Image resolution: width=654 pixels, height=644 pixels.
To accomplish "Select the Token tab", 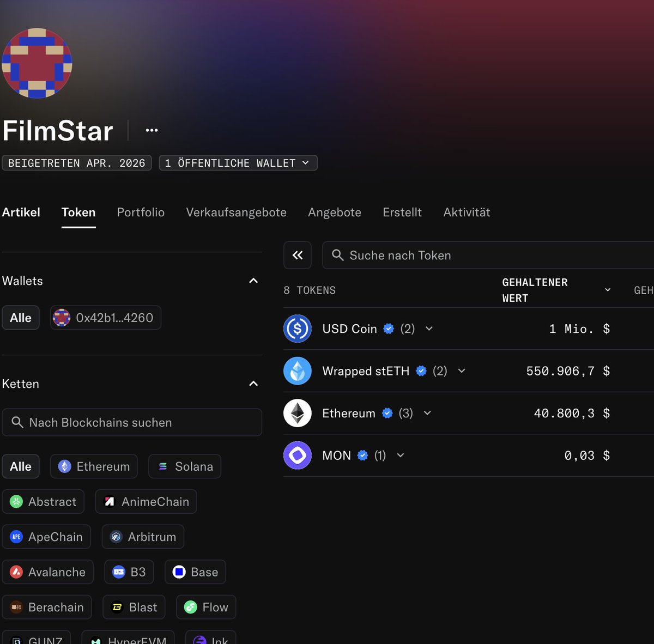I will [x=78, y=212].
